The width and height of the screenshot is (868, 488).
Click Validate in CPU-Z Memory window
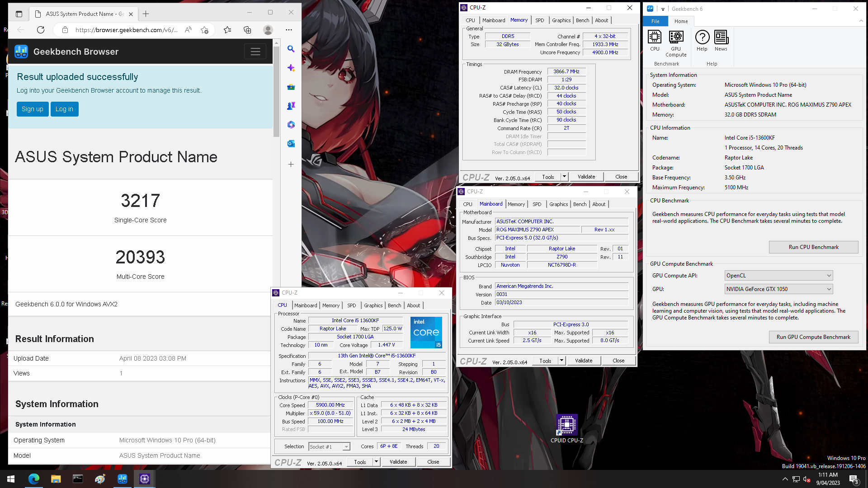[x=586, y=177]
